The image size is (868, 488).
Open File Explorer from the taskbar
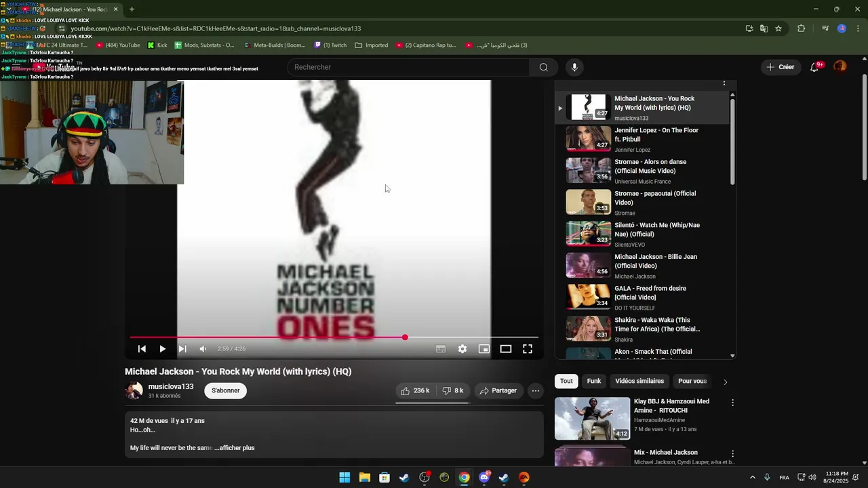[365, 477]
